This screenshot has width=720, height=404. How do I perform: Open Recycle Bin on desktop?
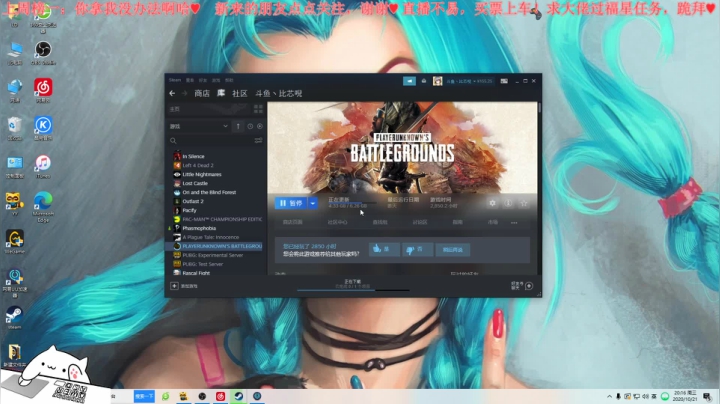click(15, 129)
